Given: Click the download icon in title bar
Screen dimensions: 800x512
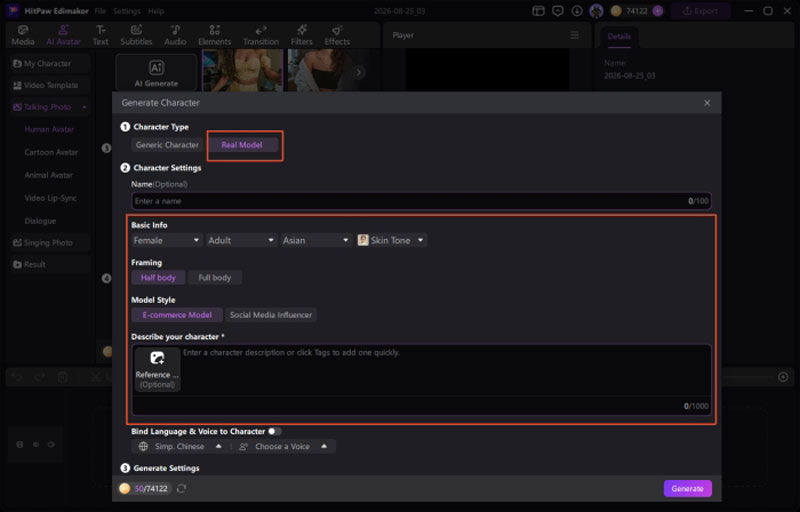Looking at the screenshot, I should coord(577,11).
